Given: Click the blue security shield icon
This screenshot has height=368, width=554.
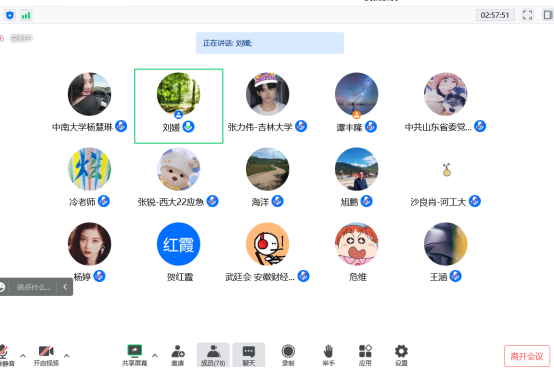Looking at the screenshot, I should pos(10,15).
